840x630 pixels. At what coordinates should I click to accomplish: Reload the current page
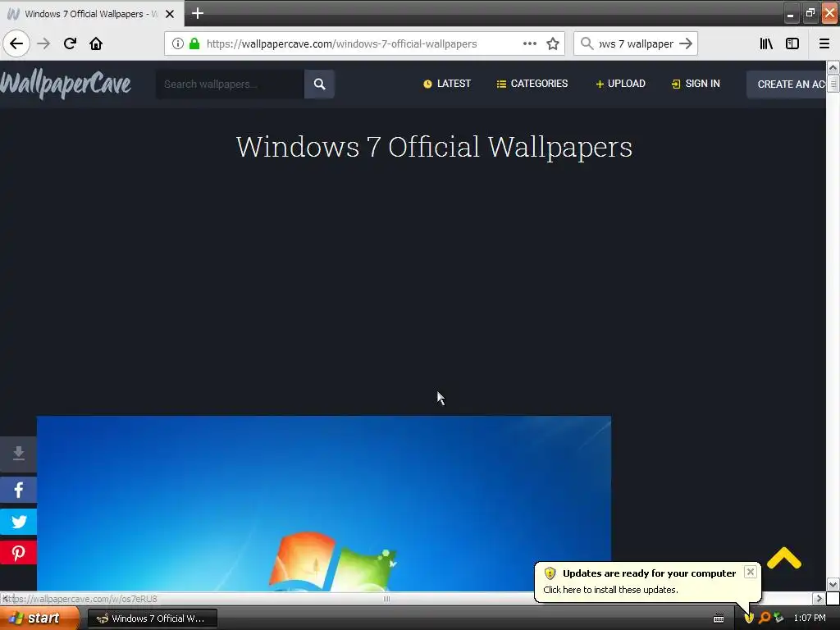point(70,43)
